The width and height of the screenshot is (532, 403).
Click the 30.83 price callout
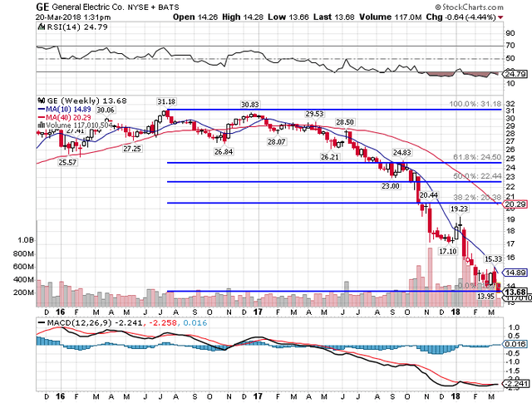(x=250, y=105)
